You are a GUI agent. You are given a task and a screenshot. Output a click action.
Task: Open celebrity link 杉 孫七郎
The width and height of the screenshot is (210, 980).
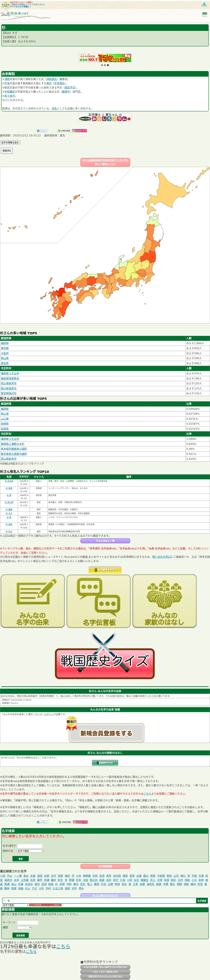9,503
